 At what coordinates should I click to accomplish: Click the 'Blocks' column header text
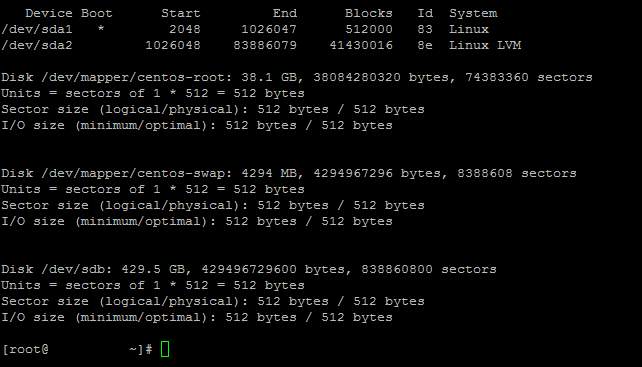(x=368, y=14)
